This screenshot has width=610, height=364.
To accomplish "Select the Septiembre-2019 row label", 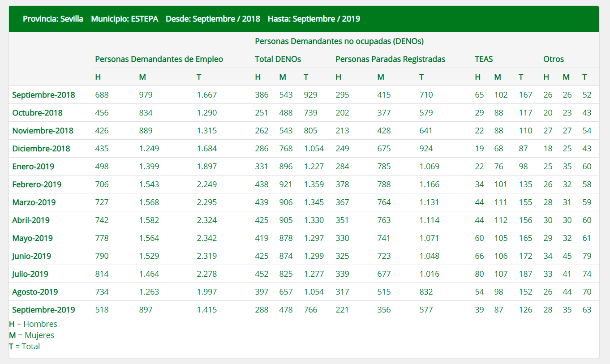I will 43,310.
